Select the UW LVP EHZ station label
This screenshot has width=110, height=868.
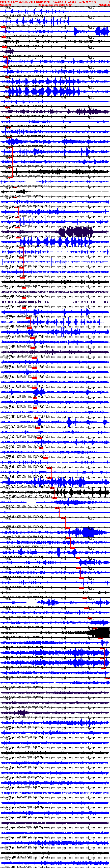(x=25, y=436)
